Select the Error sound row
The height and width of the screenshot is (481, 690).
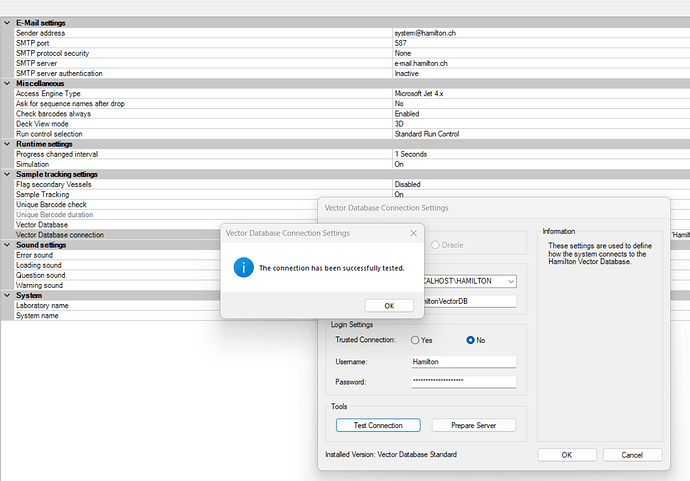pyautogui.click(x=117, y=255)
